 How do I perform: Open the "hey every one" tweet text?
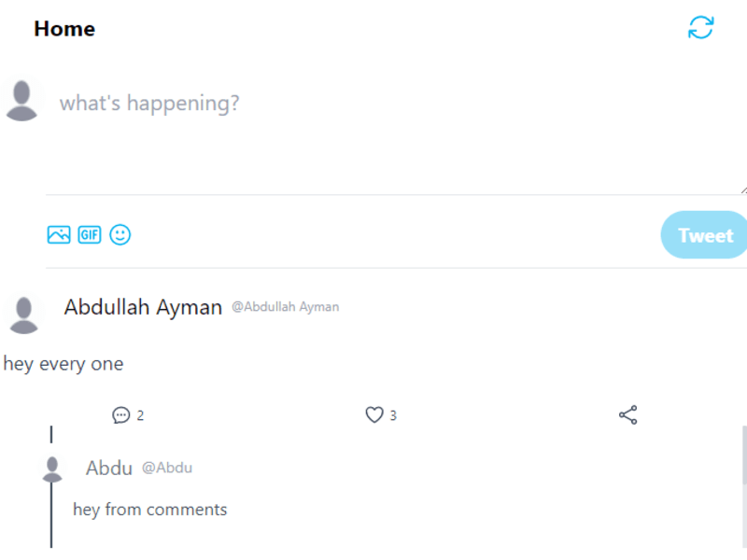[63, 364]
